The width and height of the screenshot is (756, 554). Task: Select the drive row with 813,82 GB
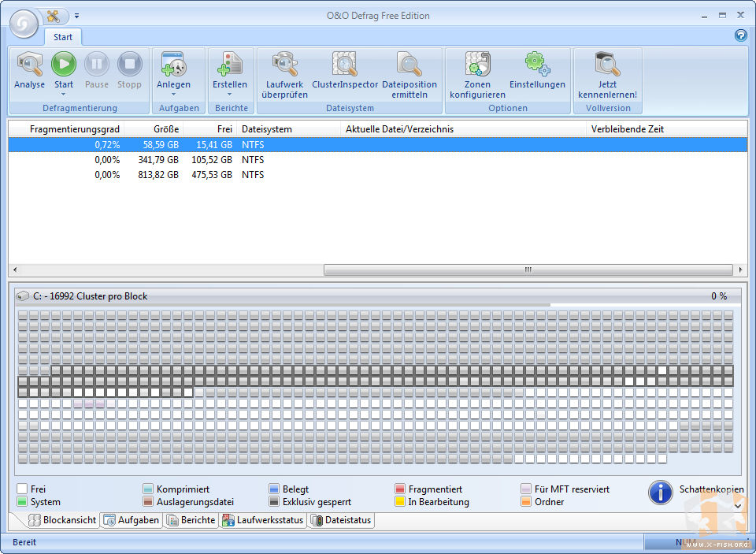click(x=378, y=175)
